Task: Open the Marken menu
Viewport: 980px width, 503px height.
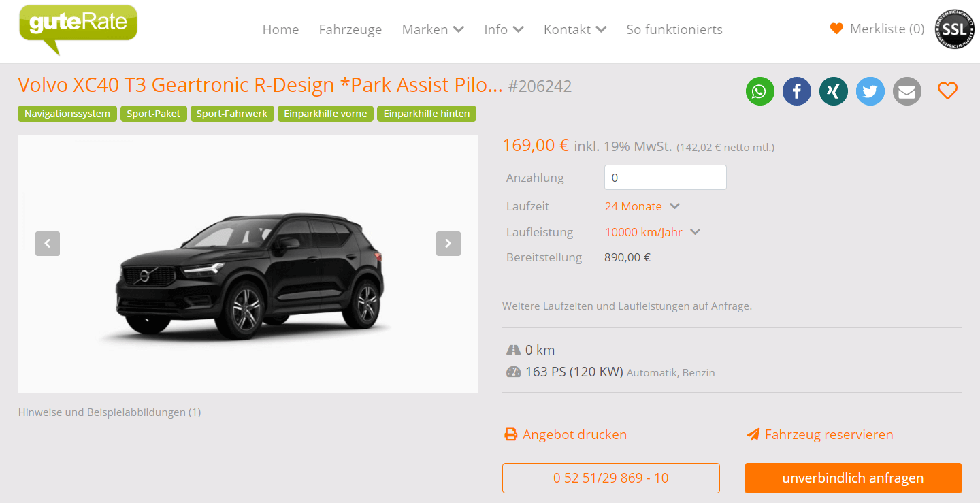Action: 433,29
